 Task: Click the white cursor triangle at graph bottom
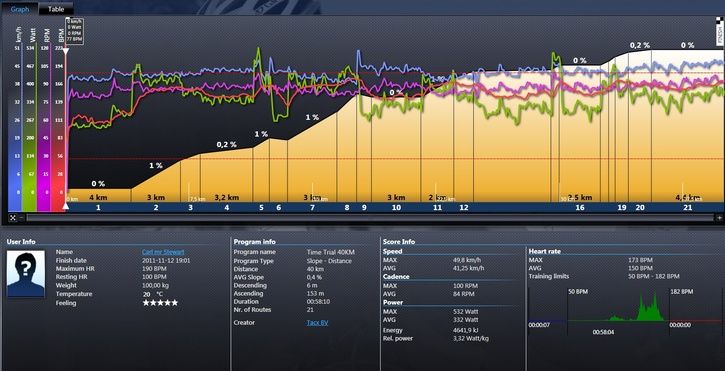[66, 206]
